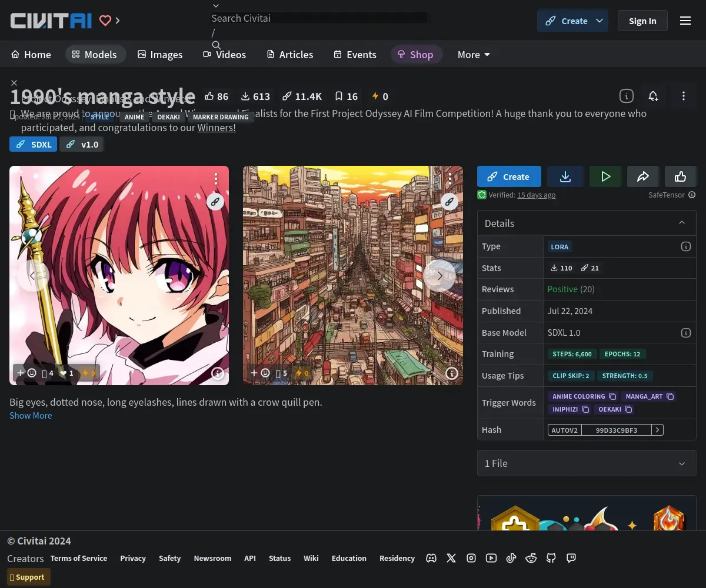Add a reaction to the city street image

pyautogui.click(x=260, y=373)
